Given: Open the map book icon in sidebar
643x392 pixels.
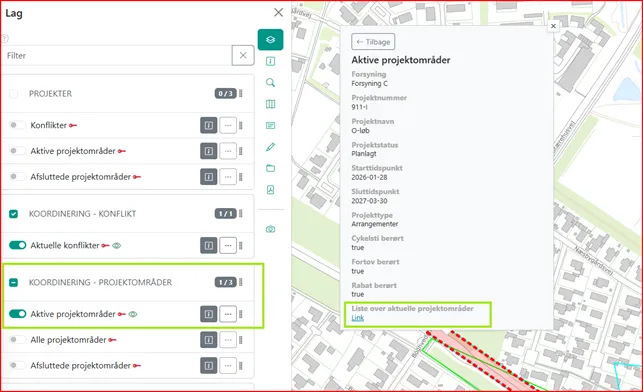Looking at the screenshot, I should (270, 104).
